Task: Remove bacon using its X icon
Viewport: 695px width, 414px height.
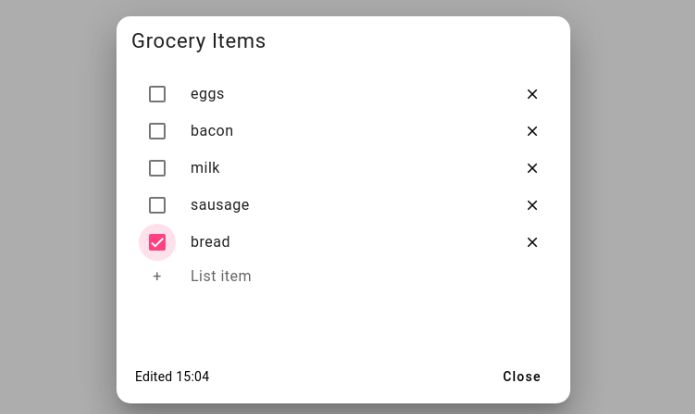Action: pos(532,131)
